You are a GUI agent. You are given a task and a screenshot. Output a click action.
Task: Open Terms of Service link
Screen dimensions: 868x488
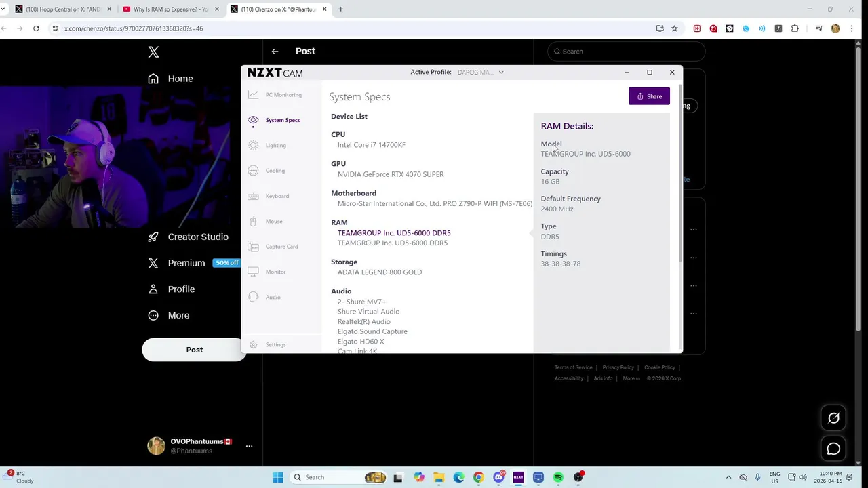[x=574, y=367]
